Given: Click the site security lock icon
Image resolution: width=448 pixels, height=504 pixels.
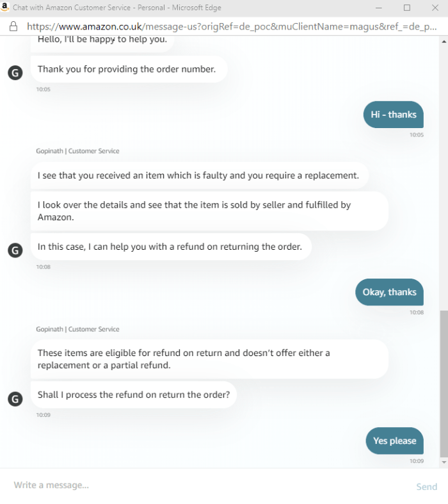Looking at the screenshot, I should click(13, 27).
